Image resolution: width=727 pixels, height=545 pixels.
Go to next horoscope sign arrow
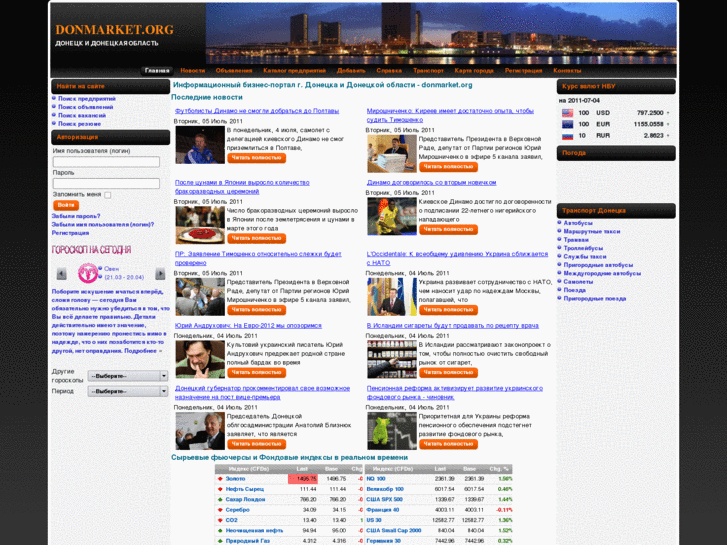[160, 274]
